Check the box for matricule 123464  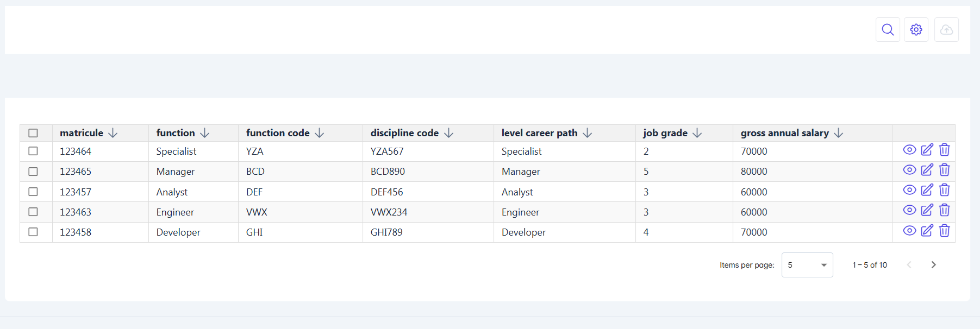pyautogui.click(x=33, y=151)
